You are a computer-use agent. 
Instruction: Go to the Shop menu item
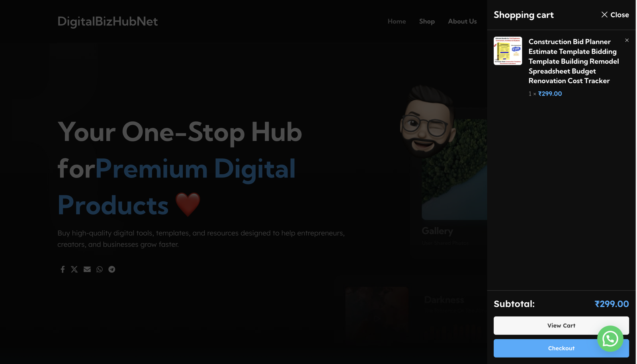point(427,21)
